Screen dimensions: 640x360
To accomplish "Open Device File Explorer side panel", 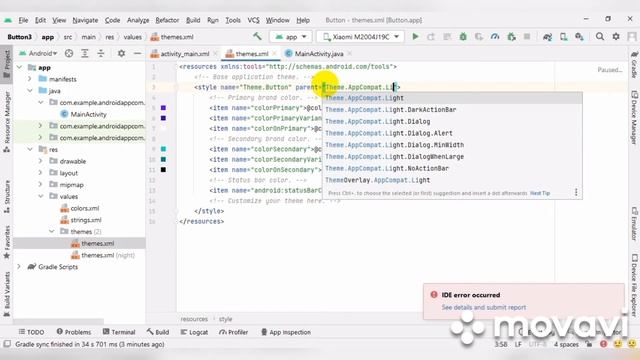I will point(634,285).
